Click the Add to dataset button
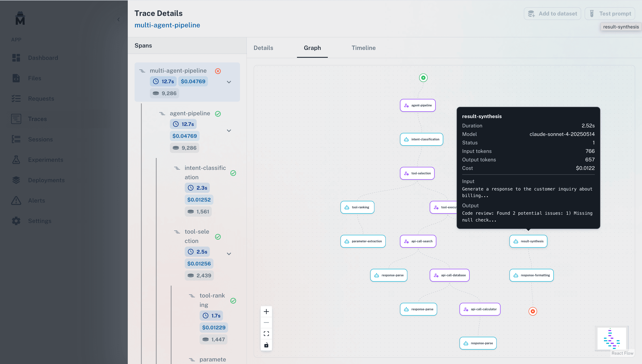This screenshot has width=642, height=364. (x=553, y=14)
